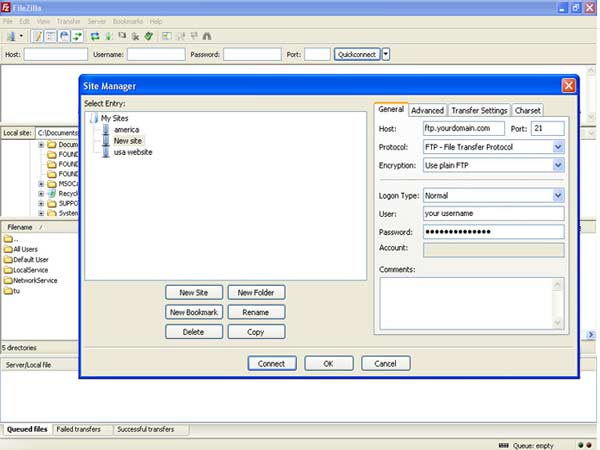Click the My Sites folder icon
The image size is (600, 450).
94,118
